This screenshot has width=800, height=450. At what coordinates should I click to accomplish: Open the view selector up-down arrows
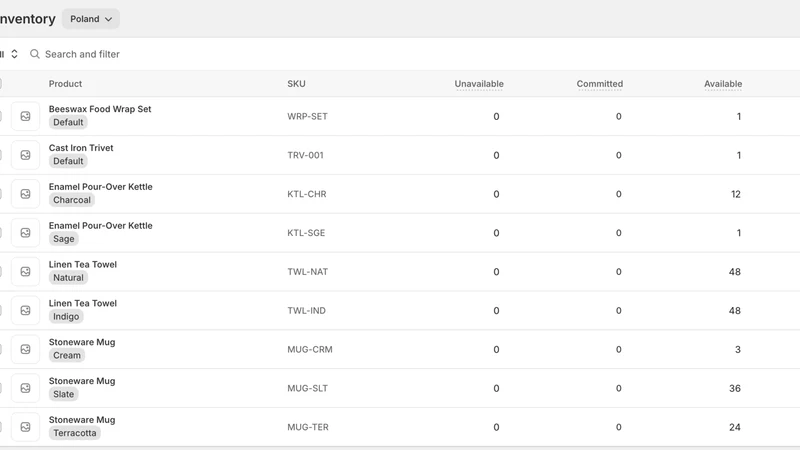[x=14, y=54]
